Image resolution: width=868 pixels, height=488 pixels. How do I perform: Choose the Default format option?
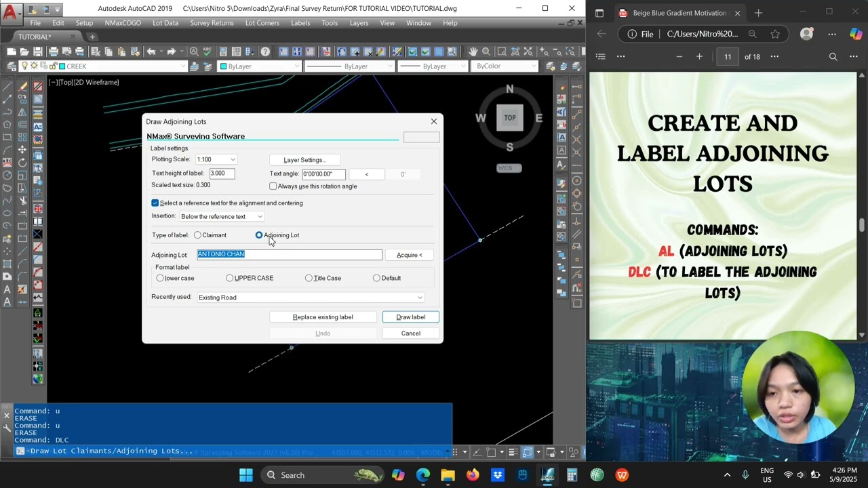pos(377,278)
